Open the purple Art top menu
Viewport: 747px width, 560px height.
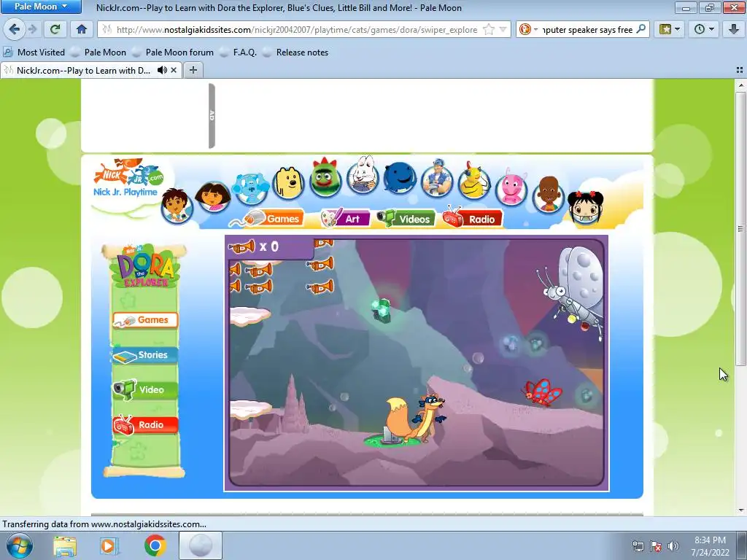click(345, 219)
